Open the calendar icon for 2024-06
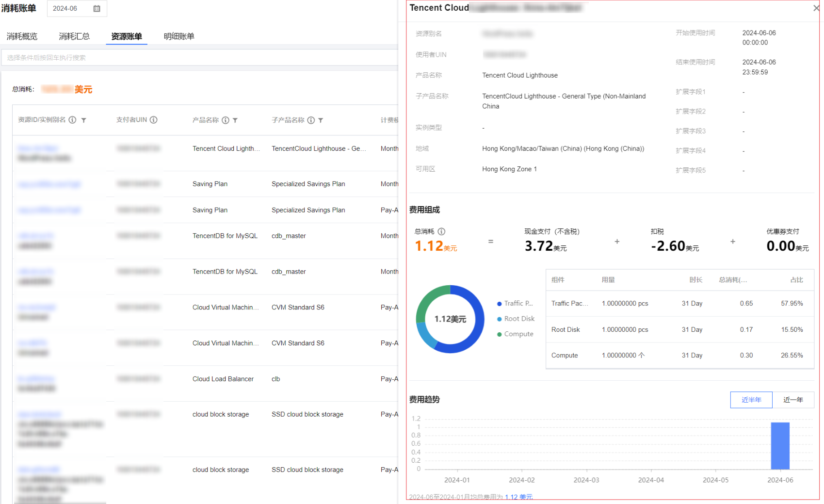 (x=97, y=9)
